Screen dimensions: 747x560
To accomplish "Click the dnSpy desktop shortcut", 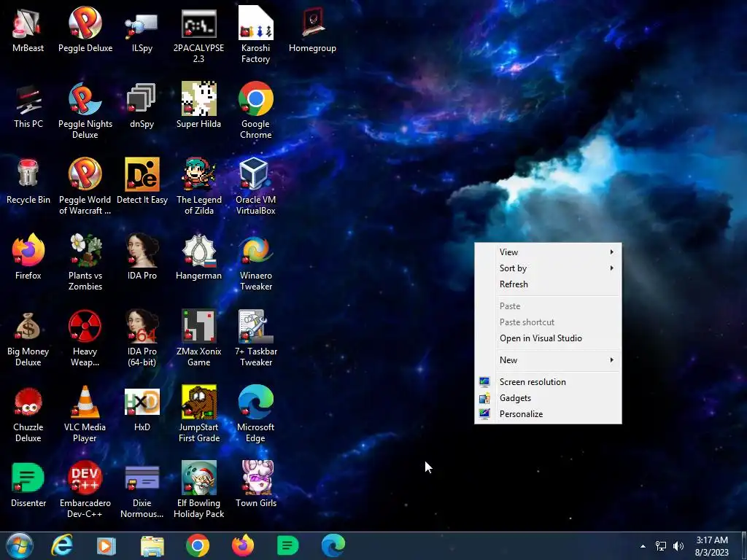I will pos(142,105).
